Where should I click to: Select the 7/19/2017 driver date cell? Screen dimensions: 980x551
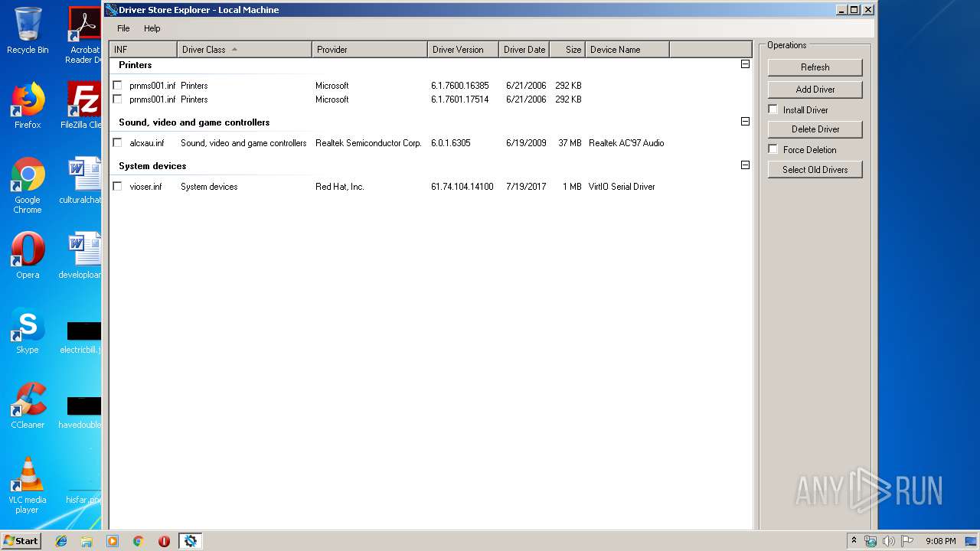[x=526, y=187]
